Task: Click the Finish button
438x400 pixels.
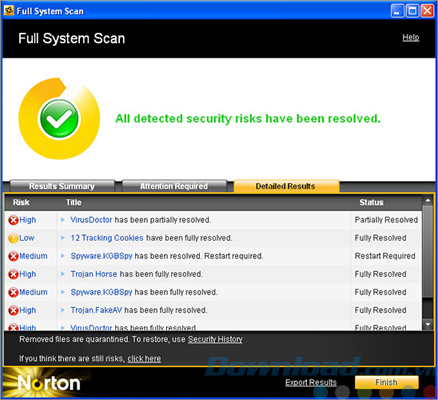Action: click(386, 382)
